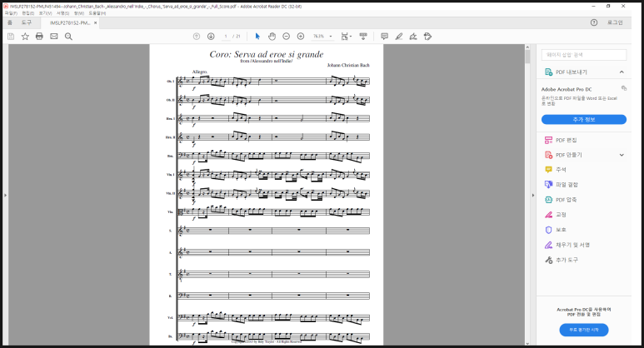
Task: Click the 'Allegro.' tempo marking
Action: click(200, 72)
